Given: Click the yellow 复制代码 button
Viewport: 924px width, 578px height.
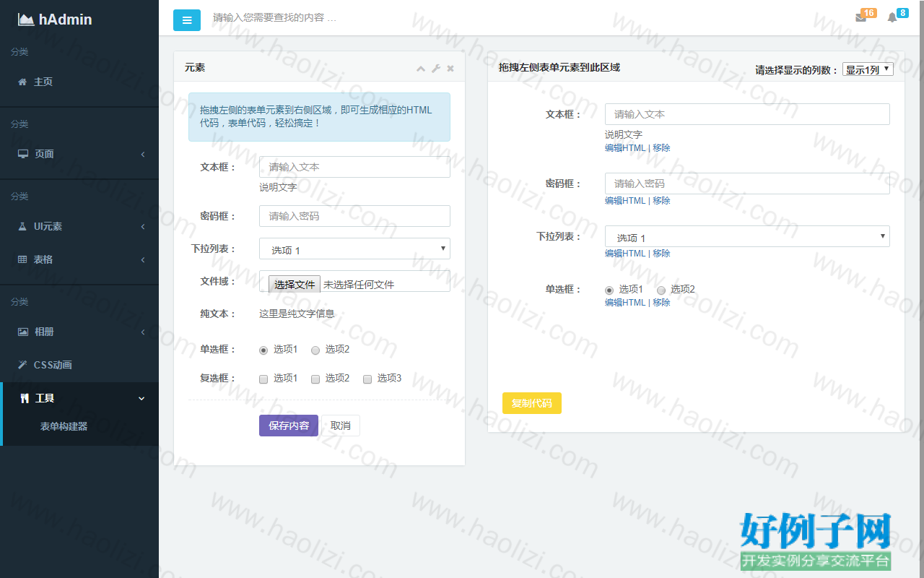Looking at the screenshot, I should [532, 403].
